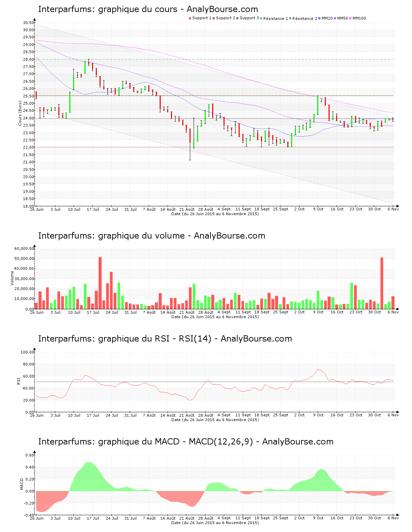Click '21 Août' date on price chart axis
412x532 pixels.
coord(187,209)
